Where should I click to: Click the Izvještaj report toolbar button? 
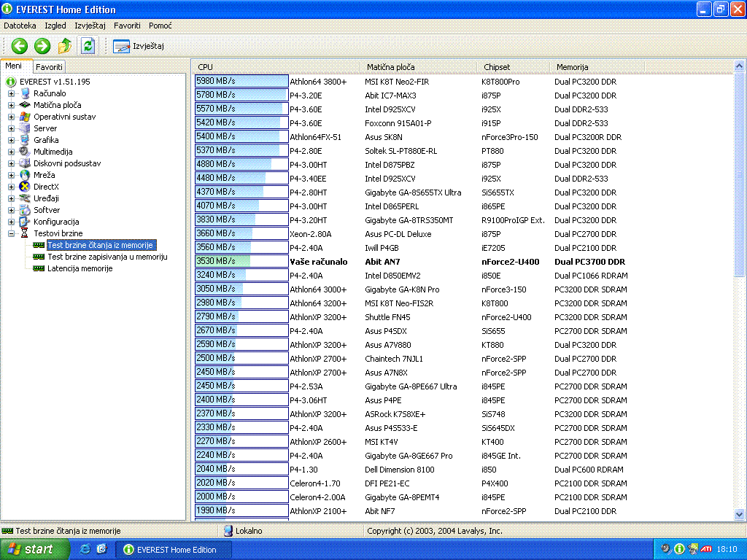click(x=139, y=46)
